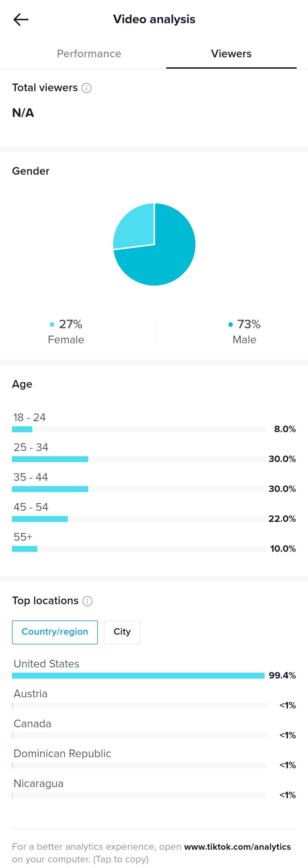Tap the 73% Male legend dot

pos(230,324)
